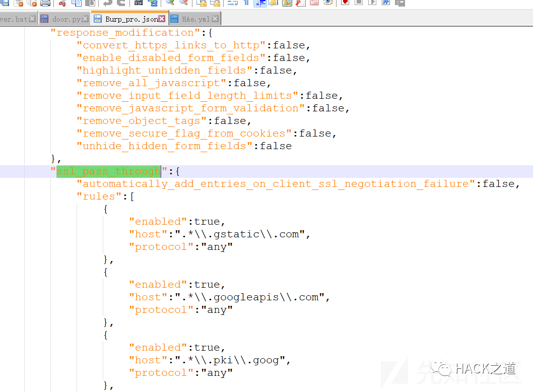Open the partially visible ver.bat tab
This screenshot has height=392, width=533.
18,19
